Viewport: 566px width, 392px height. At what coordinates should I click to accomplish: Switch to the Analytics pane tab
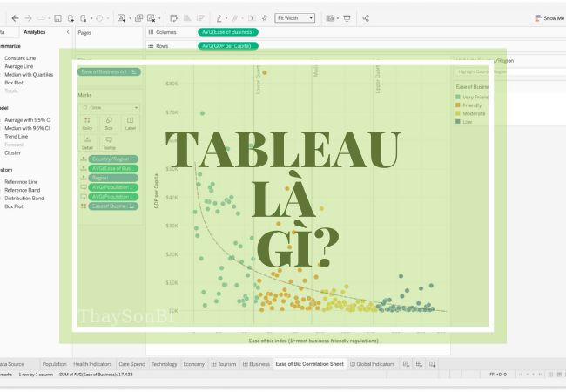[x=35, y=32]
